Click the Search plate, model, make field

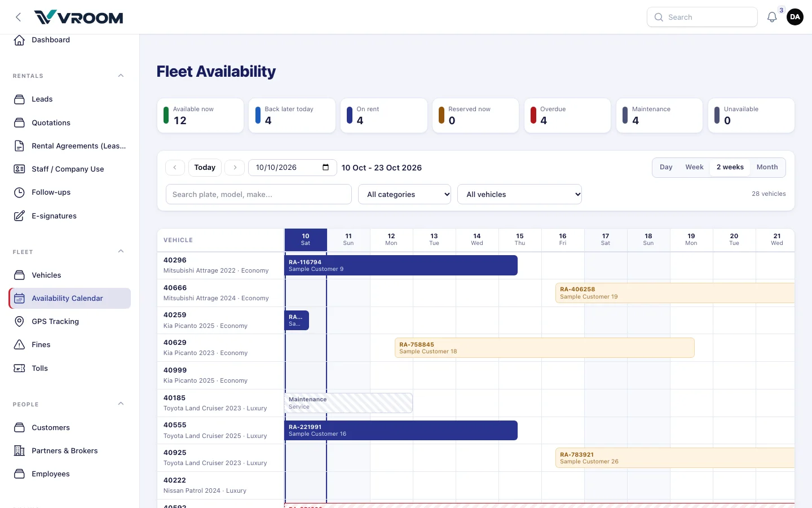pos(259,194)
